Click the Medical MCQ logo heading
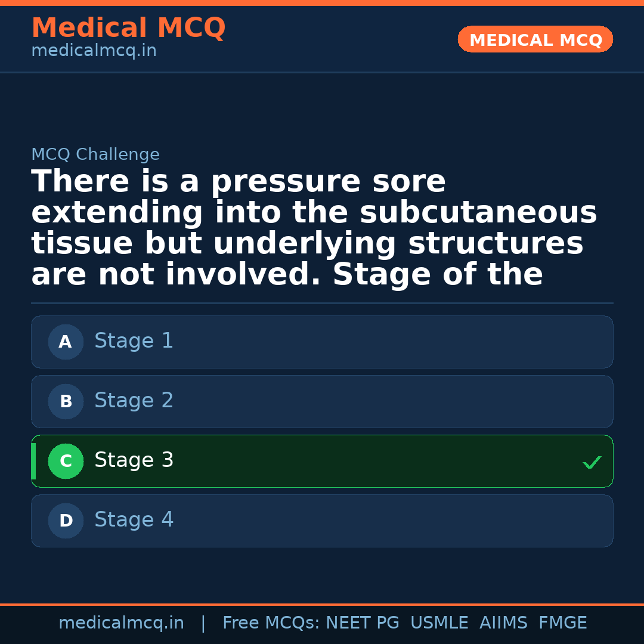This screenshot has height=644, width=644. pos(128,27)
